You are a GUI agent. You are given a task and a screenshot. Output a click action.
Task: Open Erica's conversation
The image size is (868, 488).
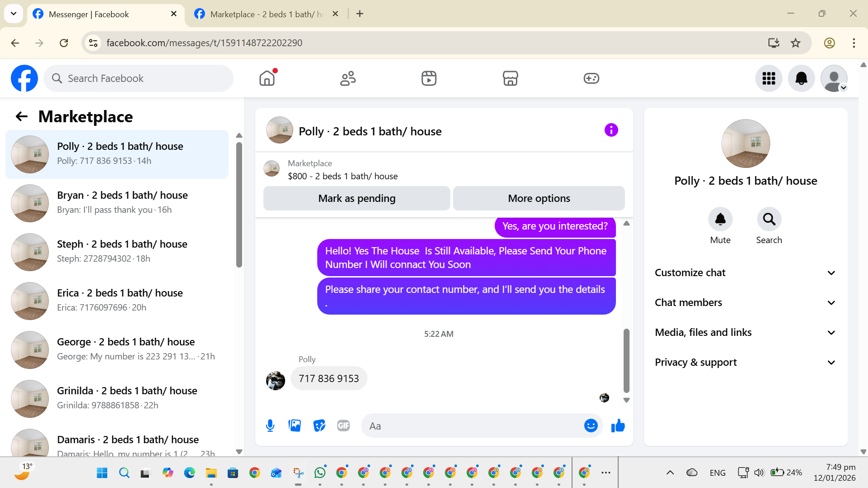(117, 301)
